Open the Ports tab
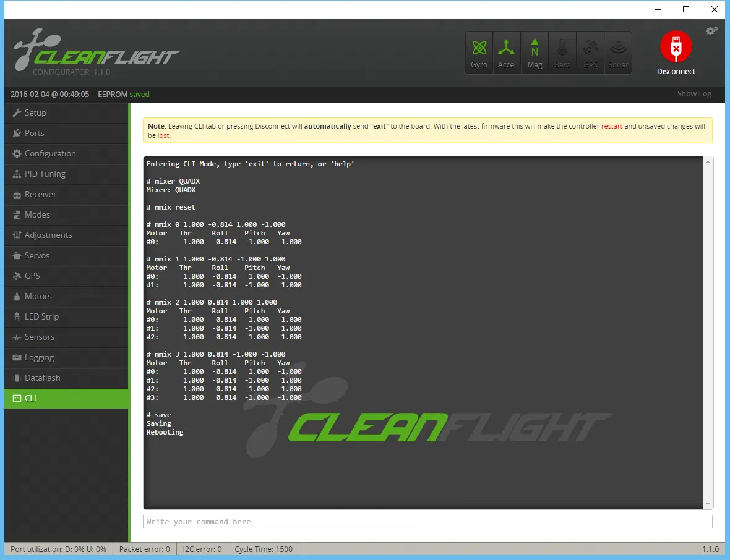This screenshot has height=560, width=730. (x=66, y=133)
